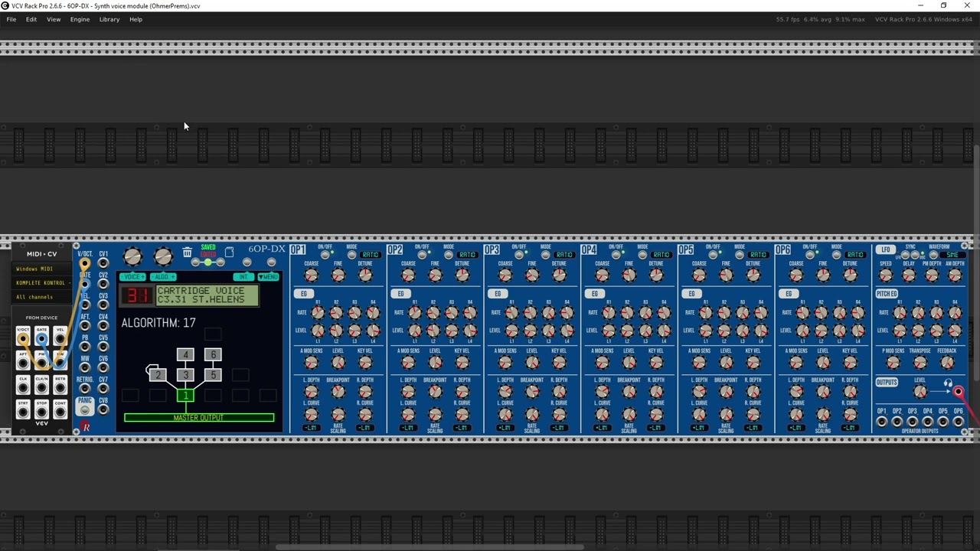Toggle the OP1 MODE button

pyautogui.click(x=352, y=255)
